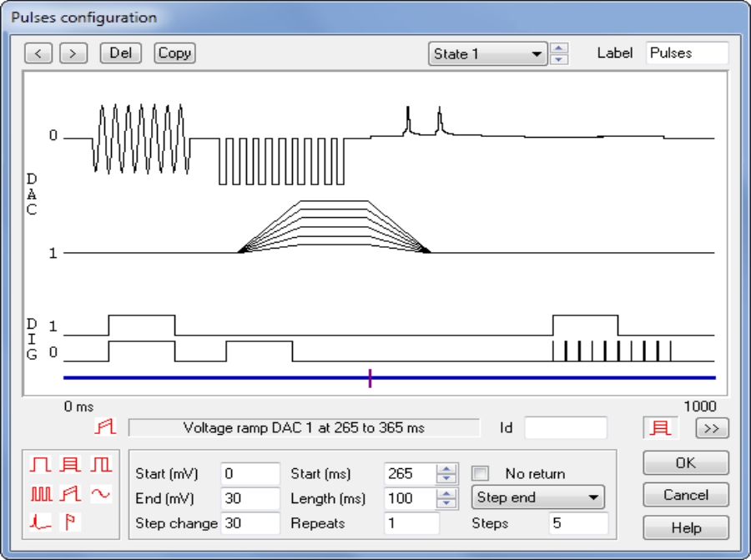Viewport: 751px width, 560px height.
Task: Click the varying-amplitude pulse icon beside the >> button
Action: pos(661,428)
